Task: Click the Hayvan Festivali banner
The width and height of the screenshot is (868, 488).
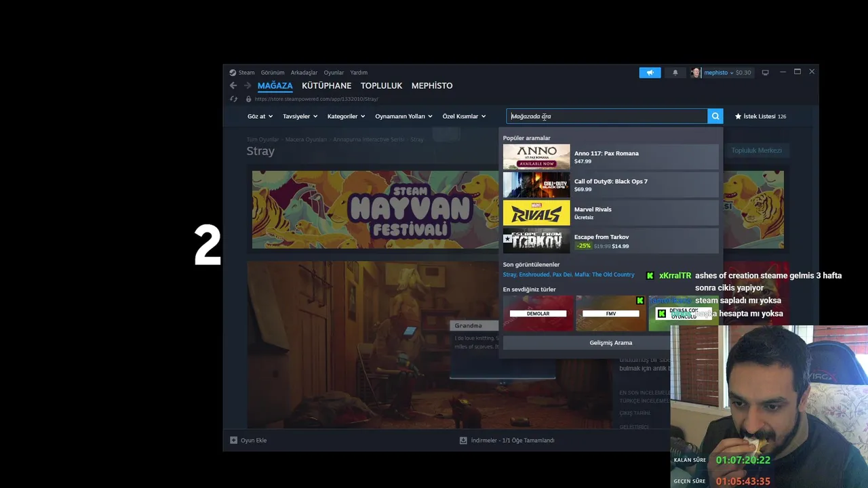Action: click(375, 209)
